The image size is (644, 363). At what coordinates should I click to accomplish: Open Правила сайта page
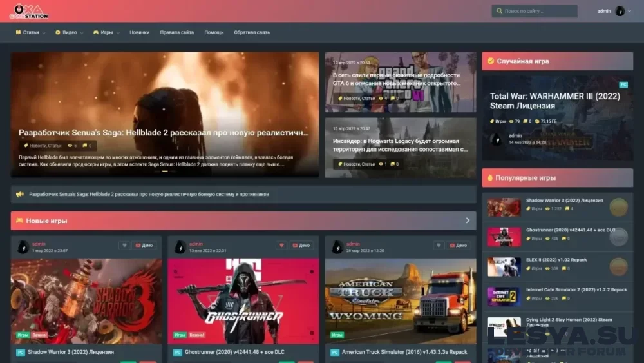[x=176, y=32]
